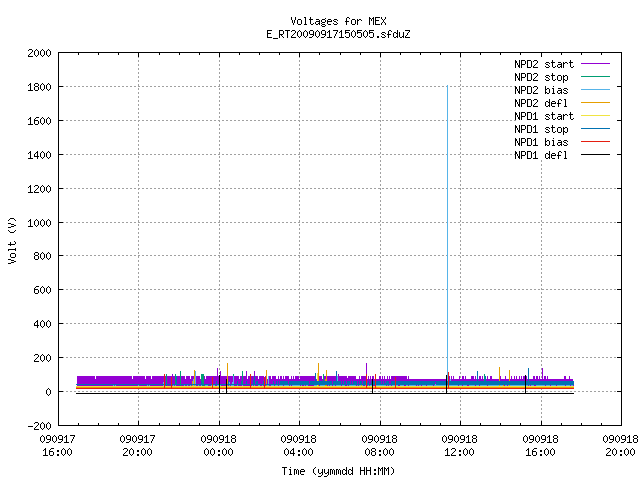Click the 12:00 x-axis time label
The width and height of the screenshot is (640, 480).
coord(459,452)
